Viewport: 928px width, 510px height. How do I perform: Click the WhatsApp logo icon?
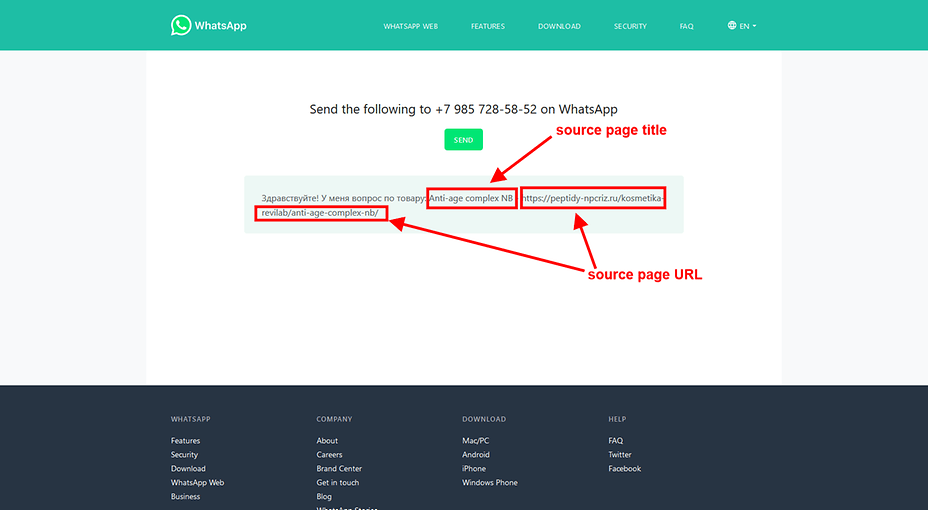click(181, 25)
